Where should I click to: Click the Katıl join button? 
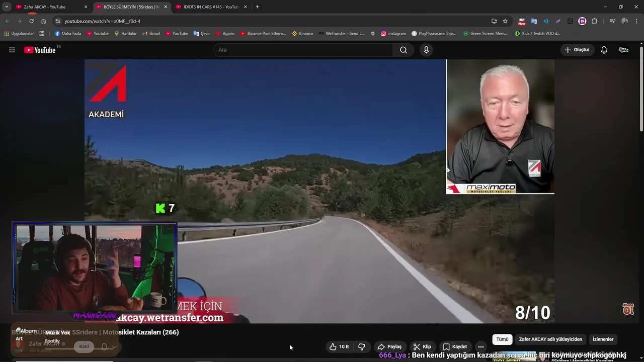point(84,346)
